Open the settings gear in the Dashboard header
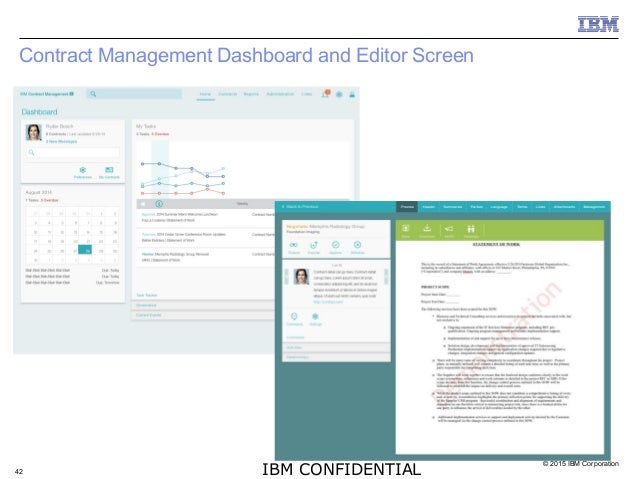This screenshot has height=479, width=638. [339, 94]
